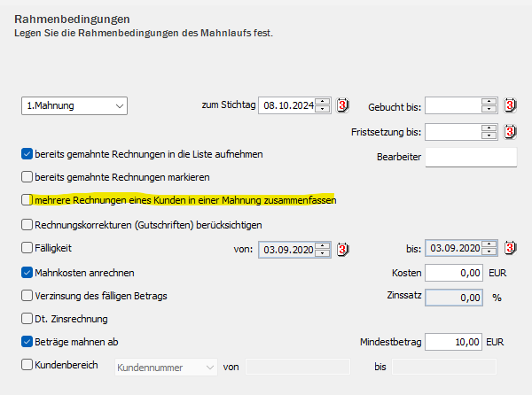Open the 1.Mahnung dropdown
The height and width of the screenshot is (395, 532).
(74, 106)
